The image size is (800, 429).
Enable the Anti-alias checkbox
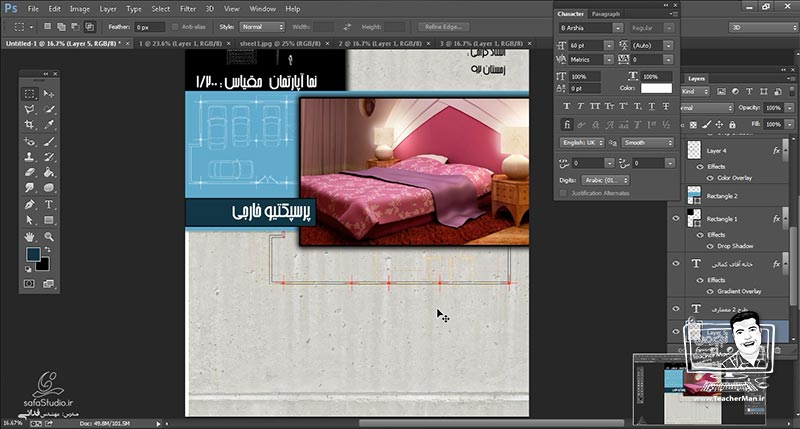coord(175,27)
